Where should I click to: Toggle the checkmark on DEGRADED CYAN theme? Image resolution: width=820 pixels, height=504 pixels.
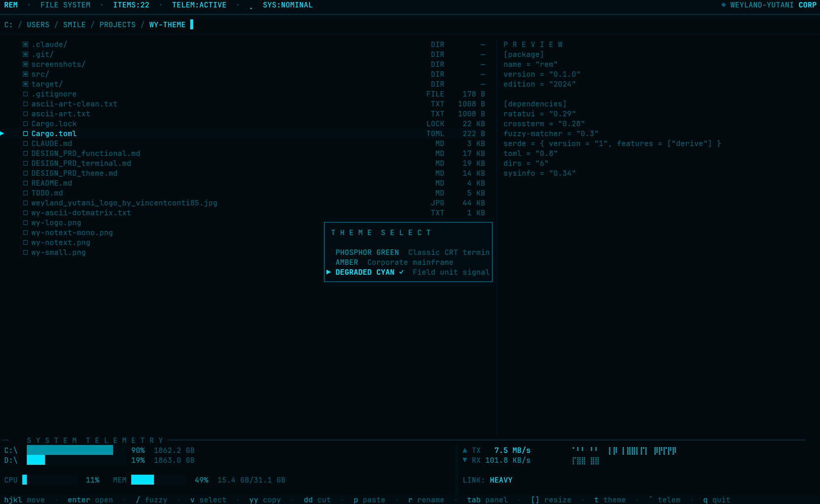402,272
